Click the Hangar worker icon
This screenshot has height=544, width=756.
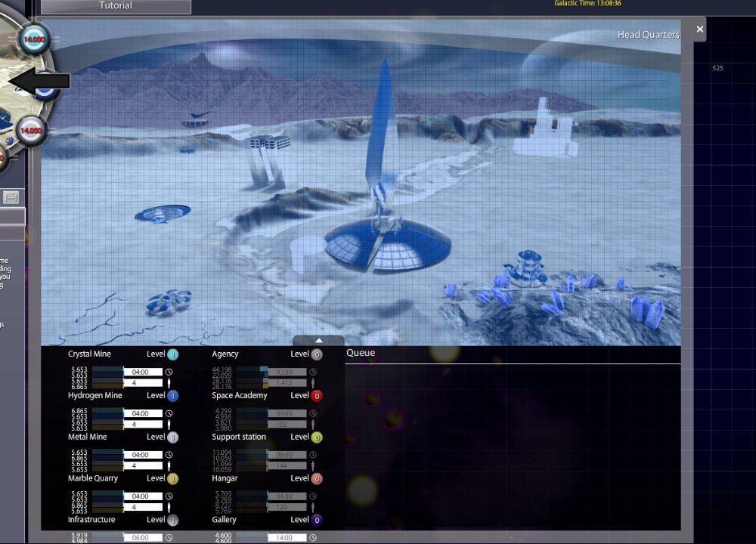313,508
